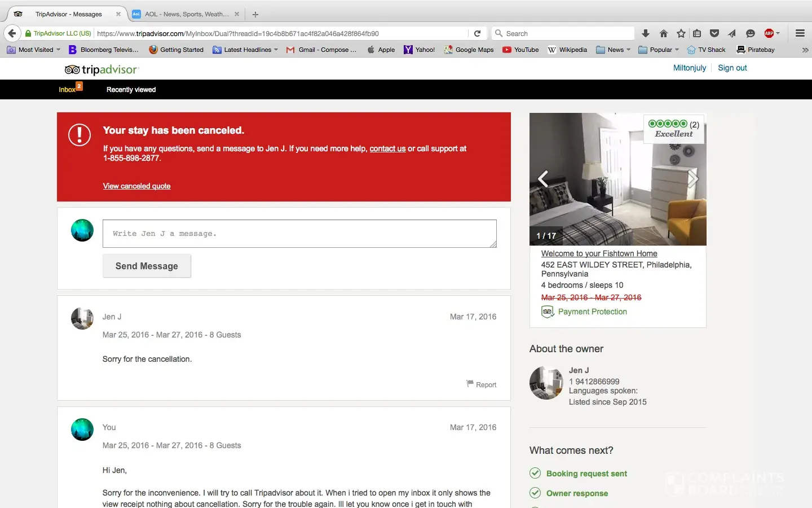812x508 pixels.
Task: Open the Piratebay bookmark
Action: point(756,50)
